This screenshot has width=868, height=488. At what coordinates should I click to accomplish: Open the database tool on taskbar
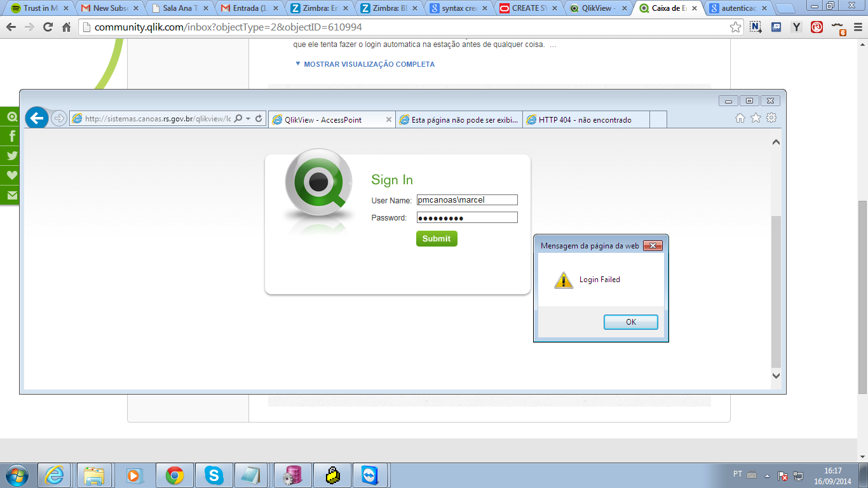coord(292,475)
